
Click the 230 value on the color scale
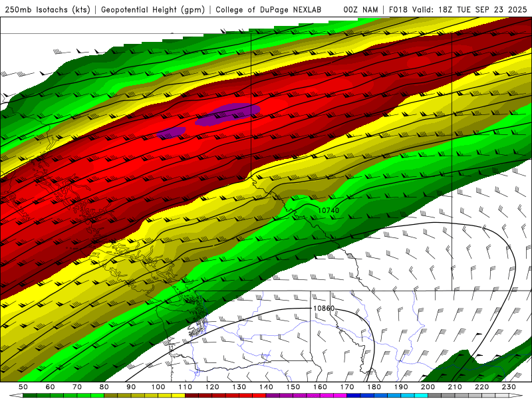509,387
